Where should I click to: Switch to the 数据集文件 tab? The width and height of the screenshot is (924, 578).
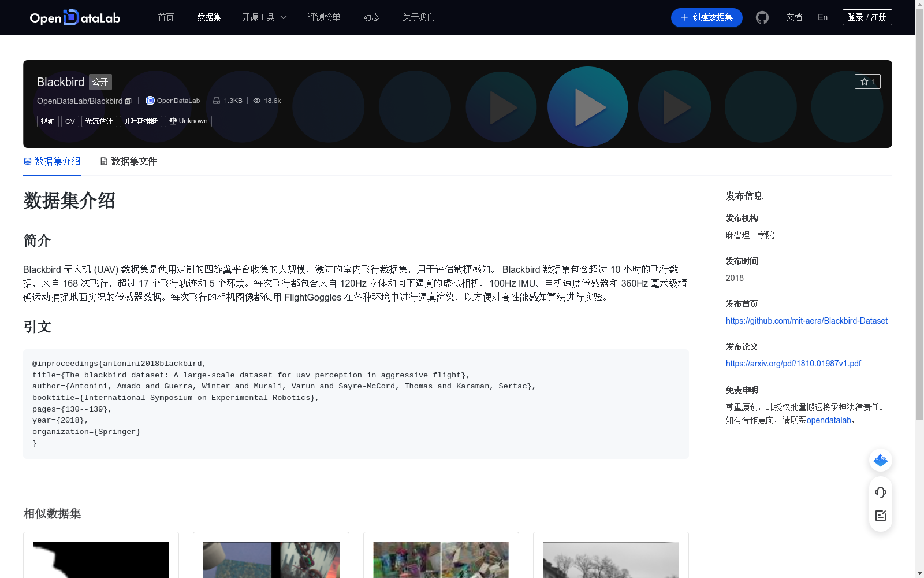128,161
